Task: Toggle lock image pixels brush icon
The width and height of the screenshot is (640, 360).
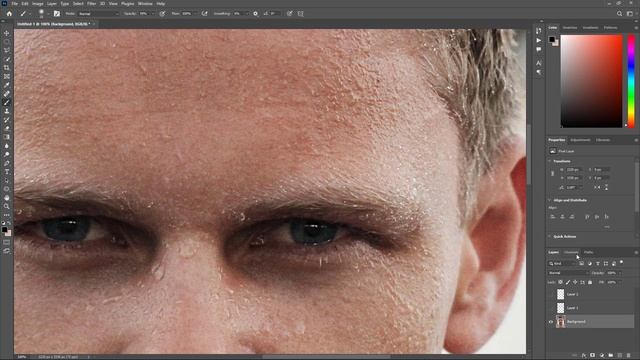Action: tap(568, 282)
